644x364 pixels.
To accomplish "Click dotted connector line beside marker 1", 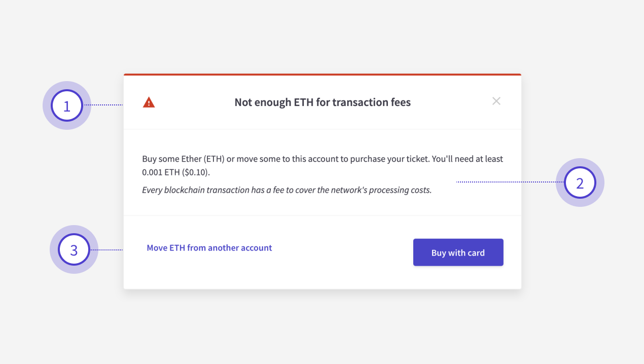I will pyautogui.click(x=103, y=105).
